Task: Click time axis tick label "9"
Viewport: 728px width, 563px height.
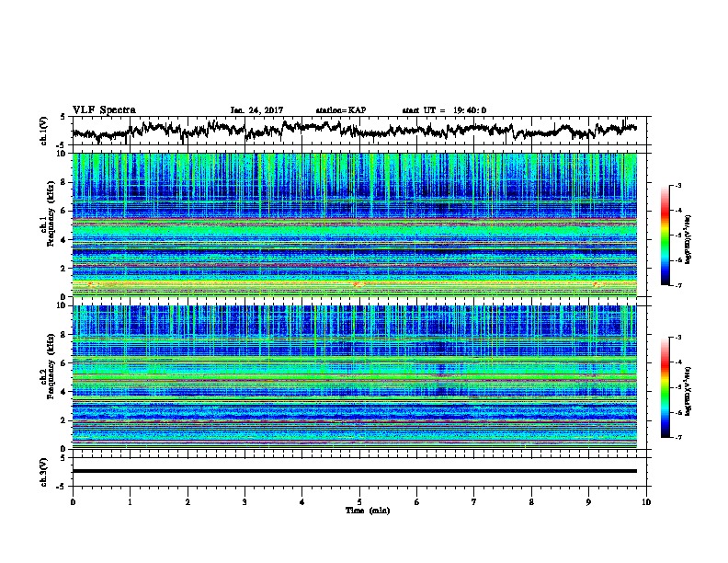Action: (588, 502)
